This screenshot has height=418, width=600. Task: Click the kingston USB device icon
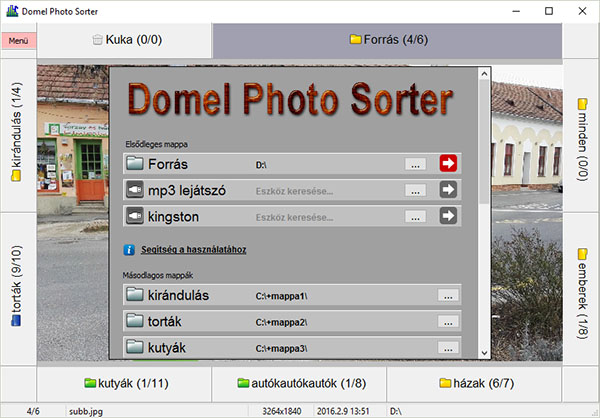136,215
